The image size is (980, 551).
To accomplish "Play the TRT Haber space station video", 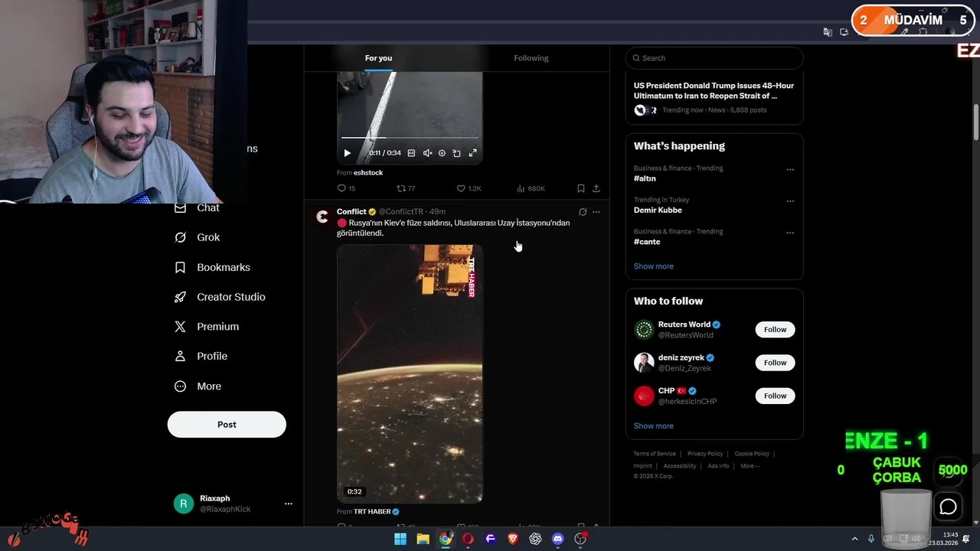I will pos(410,373).
